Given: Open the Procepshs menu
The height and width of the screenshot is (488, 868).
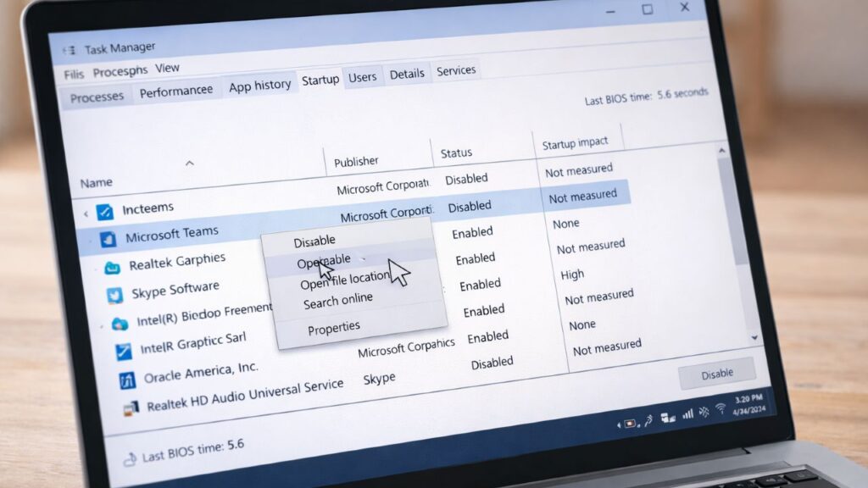Looking at the screenshot, I should (x=120, y=71).
